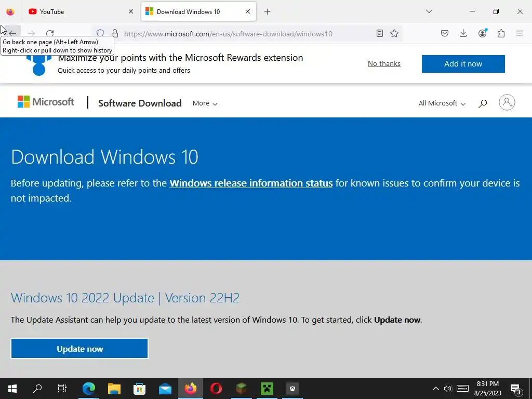Click the Update now button

coord(79,349)
